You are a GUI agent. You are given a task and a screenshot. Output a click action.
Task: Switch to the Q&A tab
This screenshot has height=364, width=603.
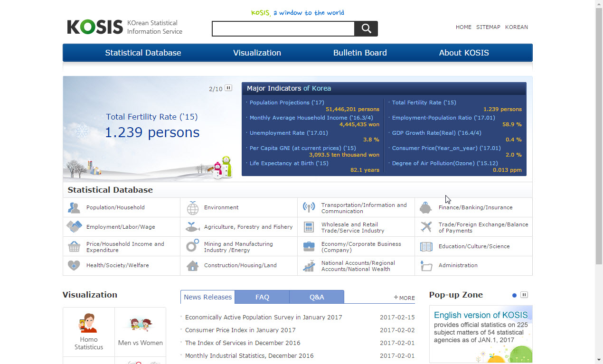click(x=317, y=297)
